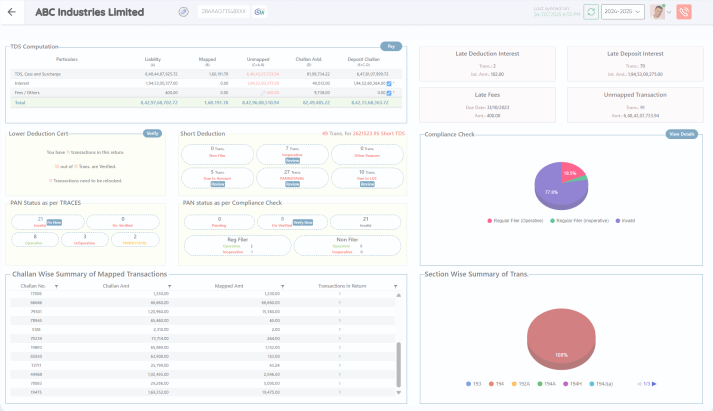The image size is (713, 411).
Task: Open the 2024-2025 financial year dropdown
Action: click(x=621, y=12)
